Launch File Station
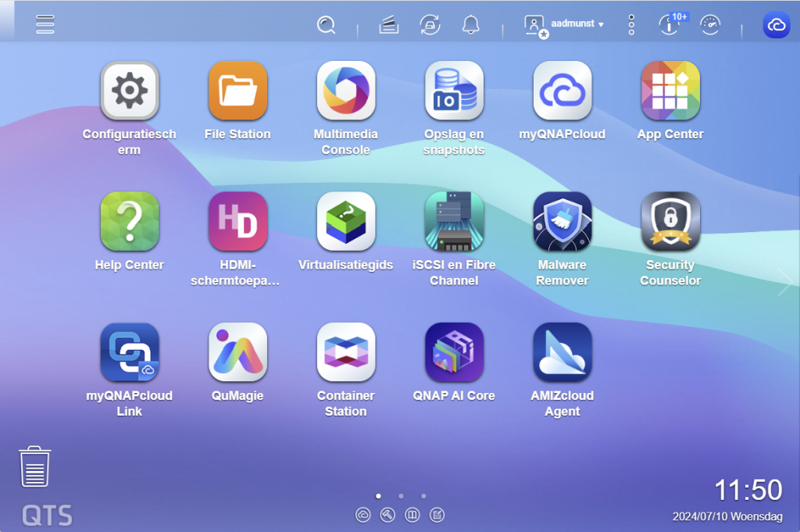 pyautogui.click(x=237, y=91)
